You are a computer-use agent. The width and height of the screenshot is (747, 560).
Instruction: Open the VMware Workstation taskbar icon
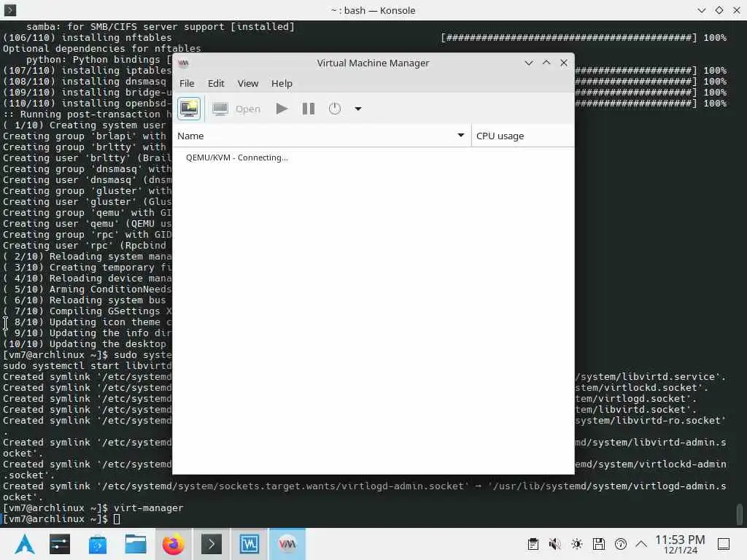click(x=249, y=544)
